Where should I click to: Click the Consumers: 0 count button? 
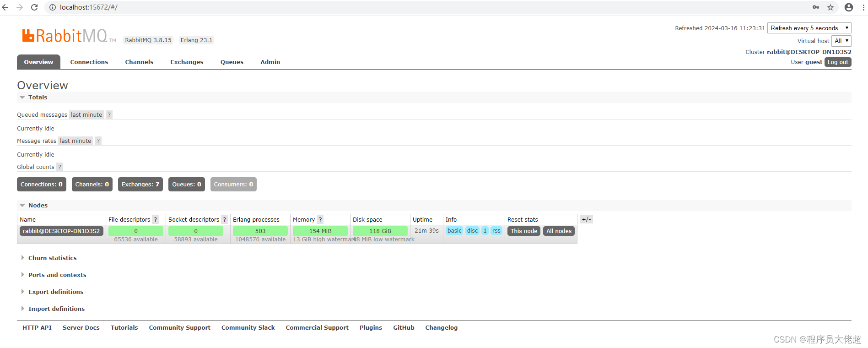(233, 185)
